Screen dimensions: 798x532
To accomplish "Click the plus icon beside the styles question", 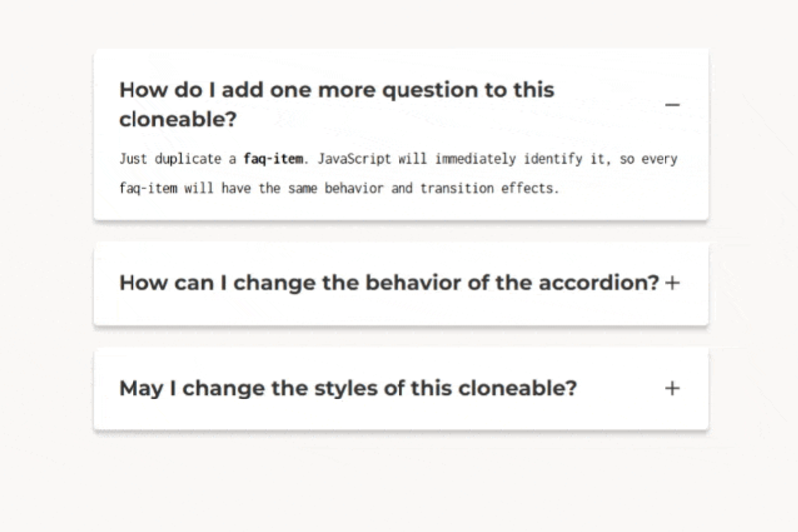I will tap(672, 388).
